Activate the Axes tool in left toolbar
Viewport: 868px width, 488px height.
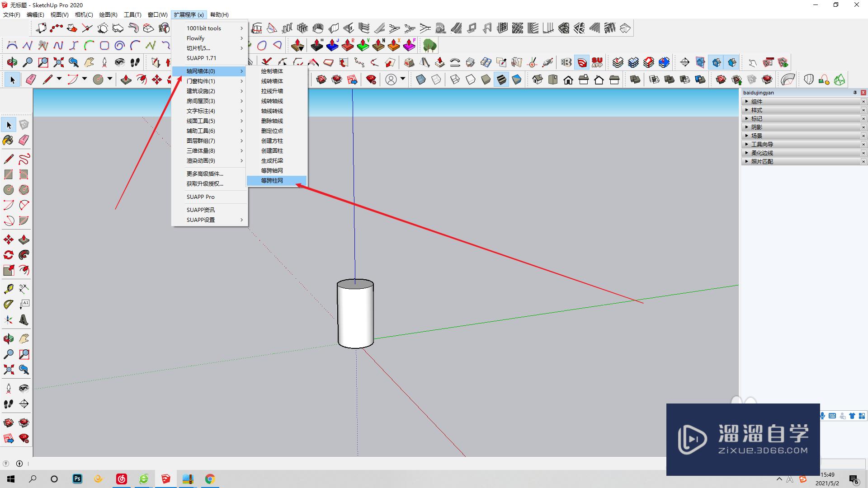(8, 320)
